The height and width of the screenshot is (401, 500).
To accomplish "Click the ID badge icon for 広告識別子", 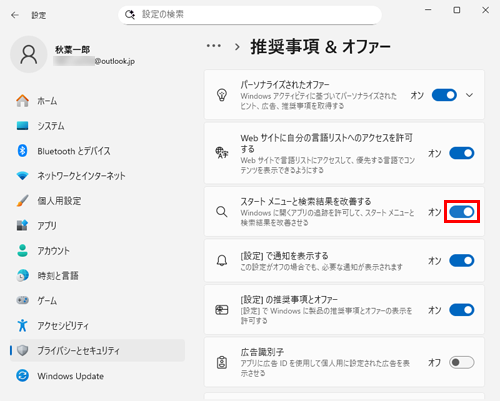I will (x=222, y=362).
